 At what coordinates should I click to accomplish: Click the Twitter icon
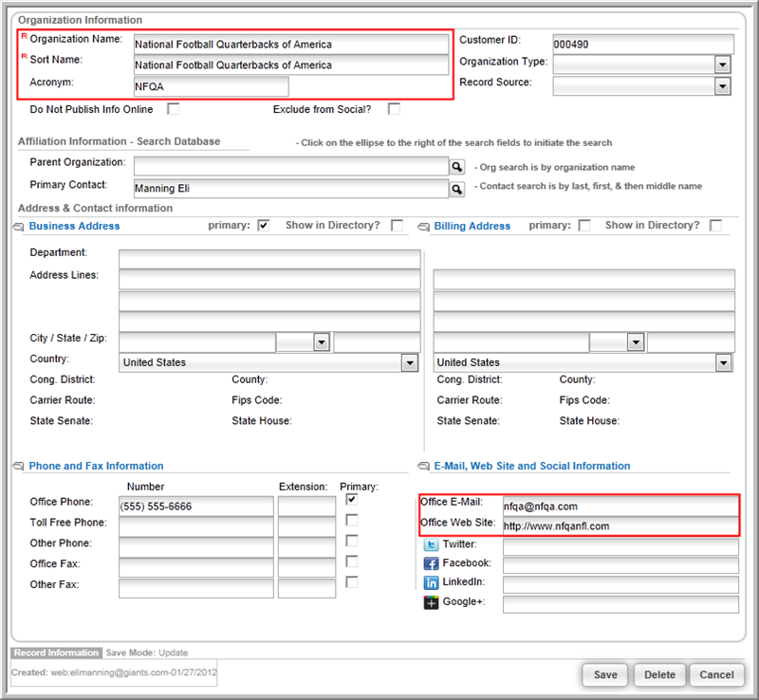pos(431,544)
